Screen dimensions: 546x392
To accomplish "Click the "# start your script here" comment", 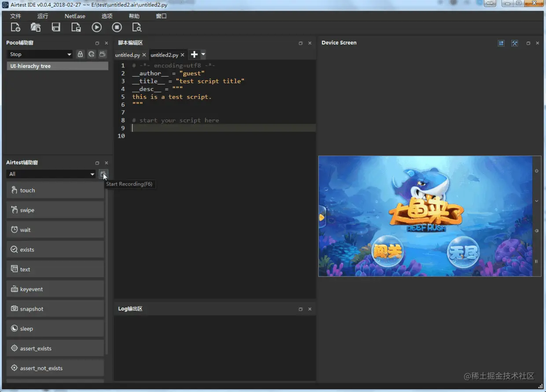I will 176,120.
